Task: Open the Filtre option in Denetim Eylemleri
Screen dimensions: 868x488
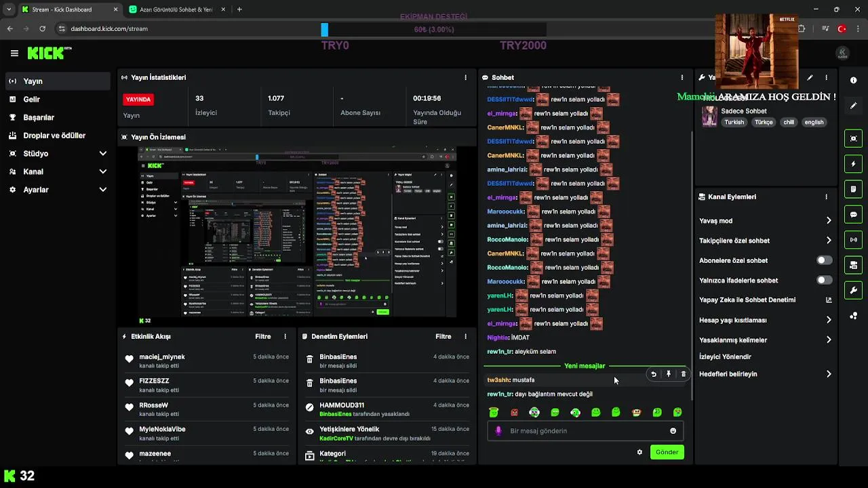Action: pyautogui.click(x=443, y=336)
